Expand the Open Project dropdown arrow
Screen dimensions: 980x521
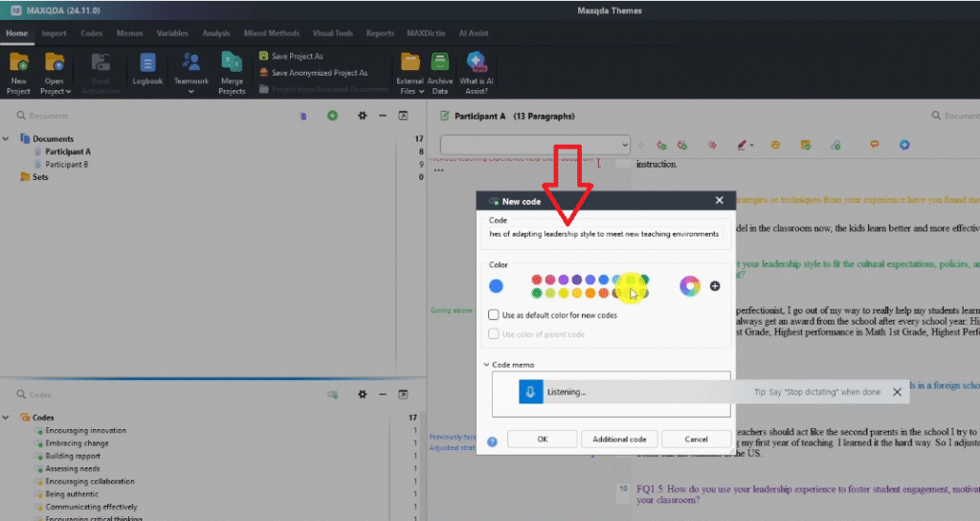pos(69,92)
